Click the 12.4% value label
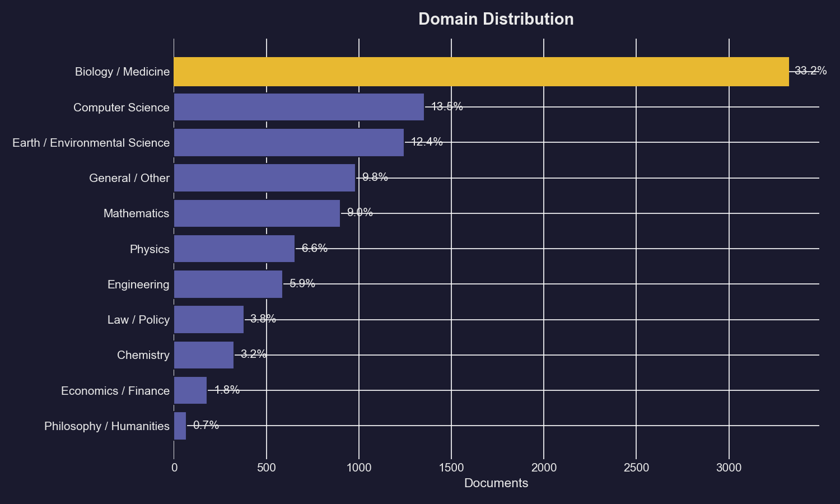Screen dimensions: 840x504 click(427, 142)
